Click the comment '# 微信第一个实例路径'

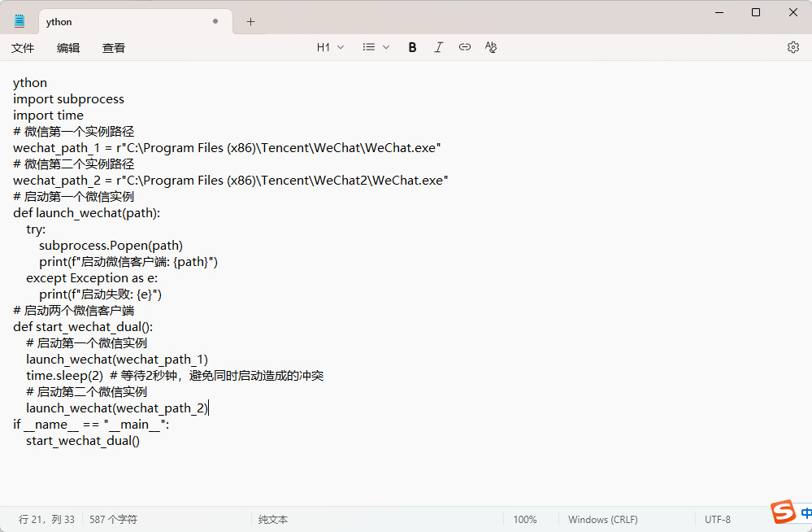(73, 132)
